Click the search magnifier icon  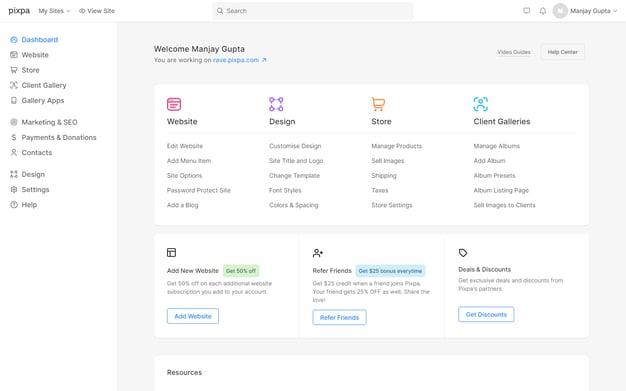220,11
